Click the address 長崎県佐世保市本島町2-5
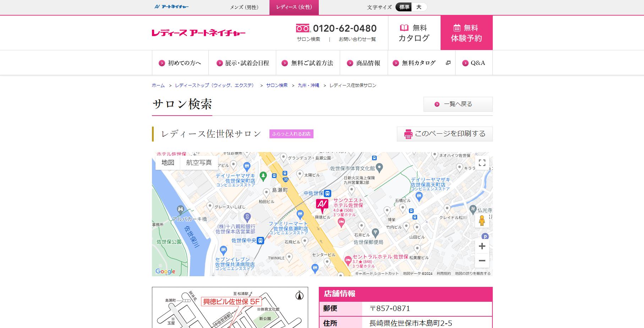The height and width of the screenshot is (328, 644). coord(411,323)
